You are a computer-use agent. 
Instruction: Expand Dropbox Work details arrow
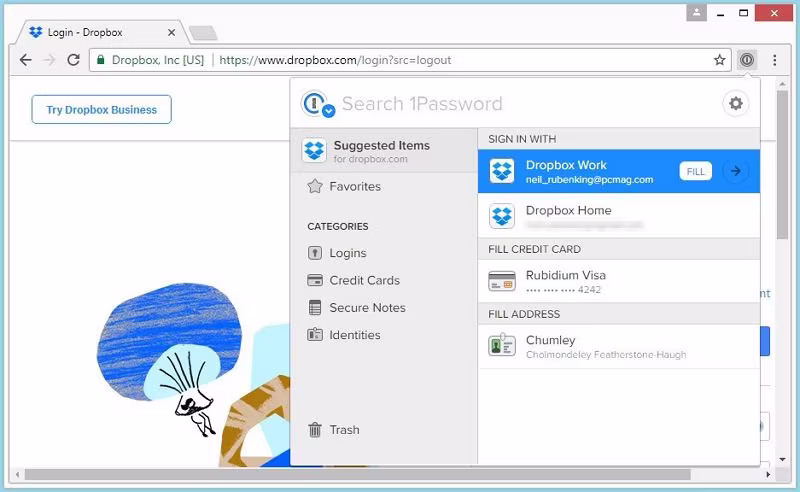click(736, 171)
